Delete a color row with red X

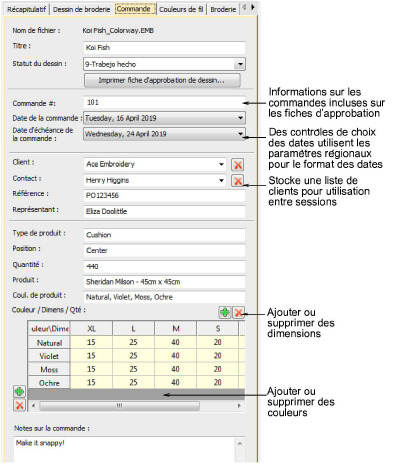[x=19, y=405]
